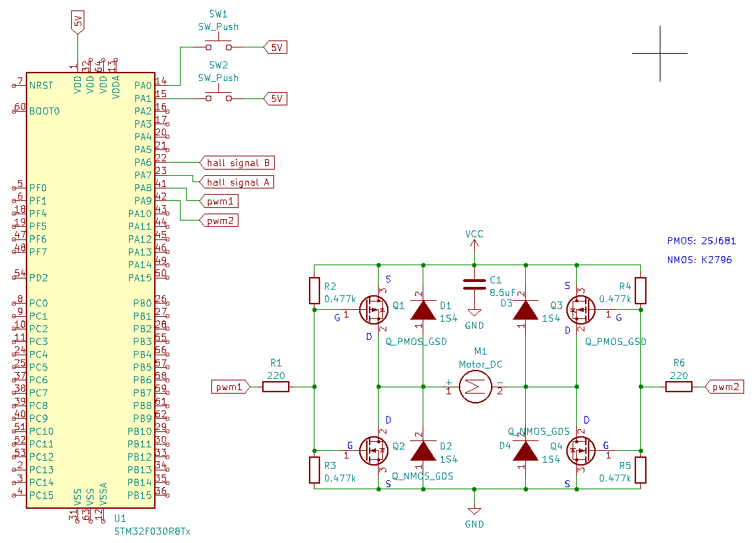The image size is (756, 543).
Task: Click the BOOT0 pin label
Action: click(45, 111)
